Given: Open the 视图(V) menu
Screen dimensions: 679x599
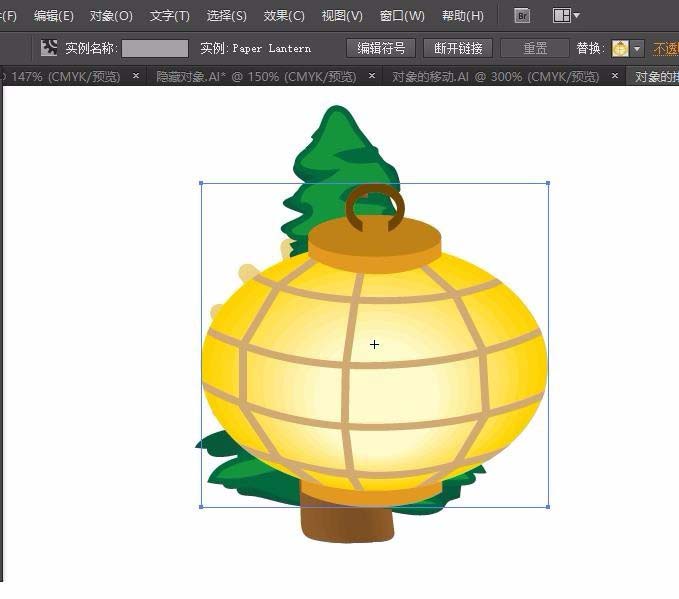Looking at the screenshot, I should [x=342, y=16].
